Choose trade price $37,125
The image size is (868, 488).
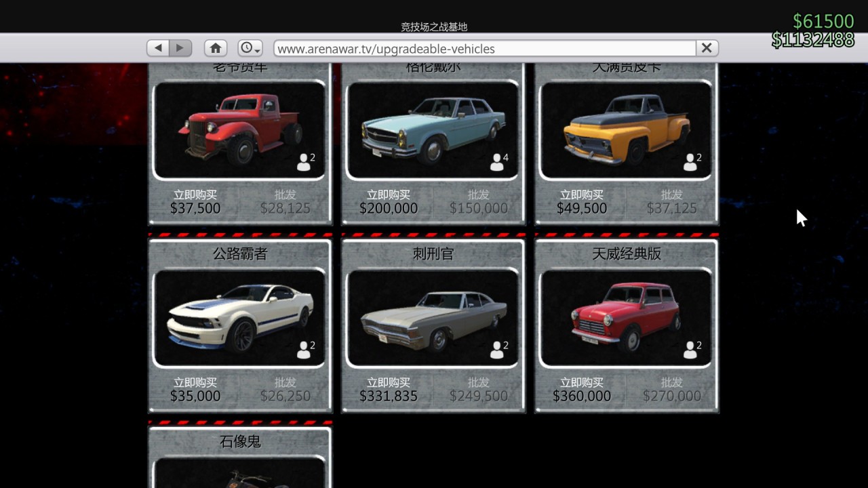(672, 202)
